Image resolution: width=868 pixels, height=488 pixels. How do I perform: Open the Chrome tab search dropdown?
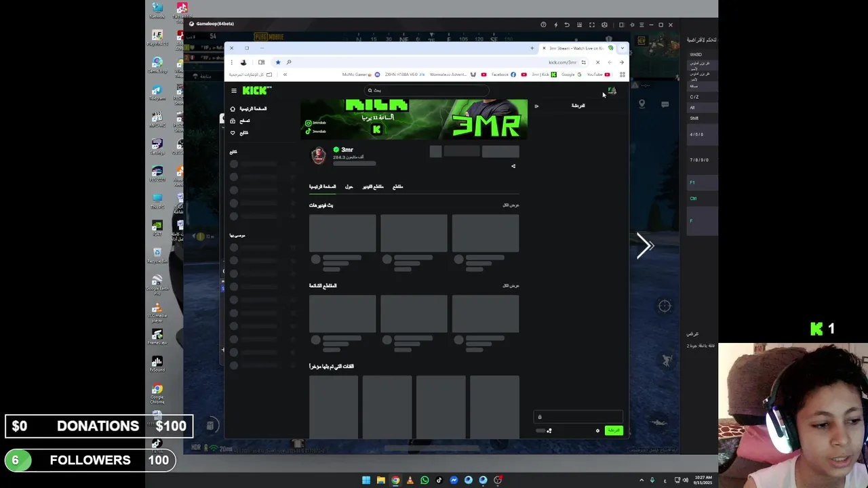tap(622, 48)
